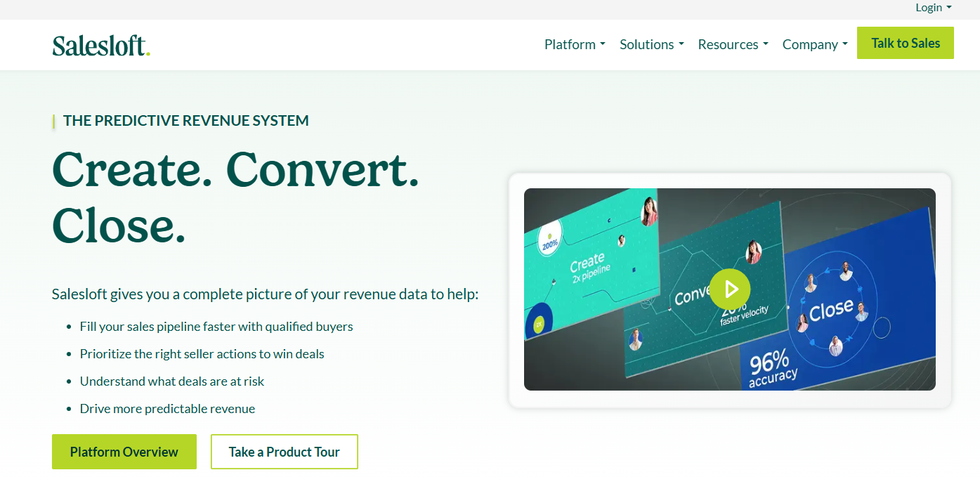The height and width of the screenshot is (477, 980).
Task: Click bullet Drive more predictable revenue
Action: click(167, 409)
